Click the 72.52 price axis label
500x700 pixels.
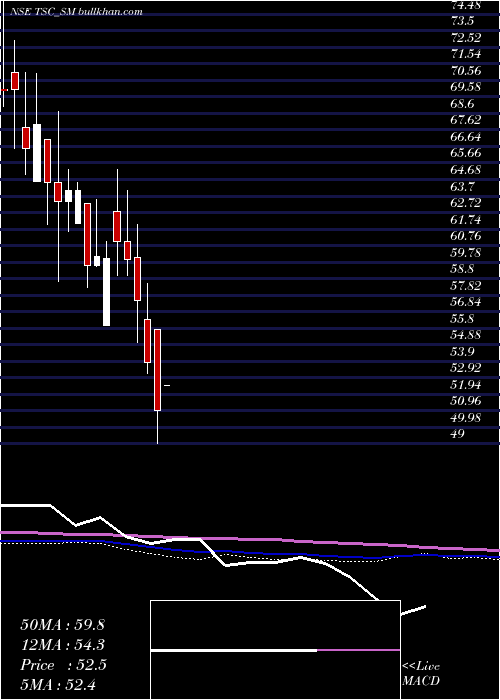tap(467, 38)
